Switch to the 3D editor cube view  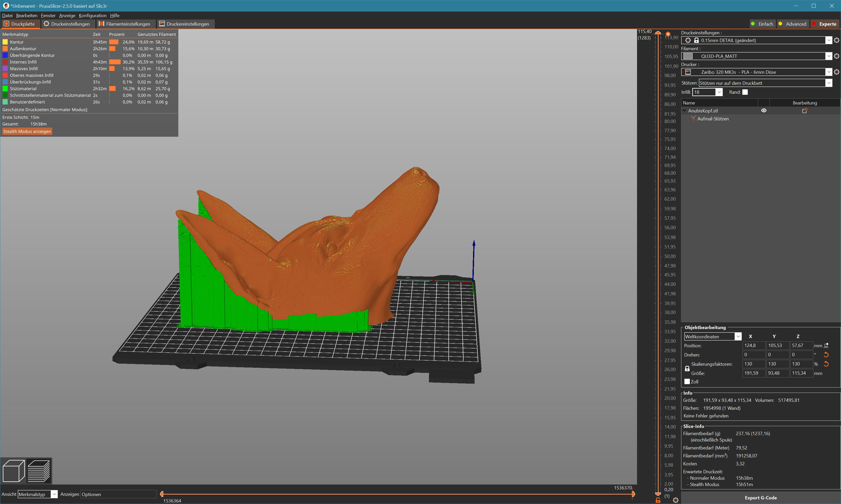(x=13, y=471)
